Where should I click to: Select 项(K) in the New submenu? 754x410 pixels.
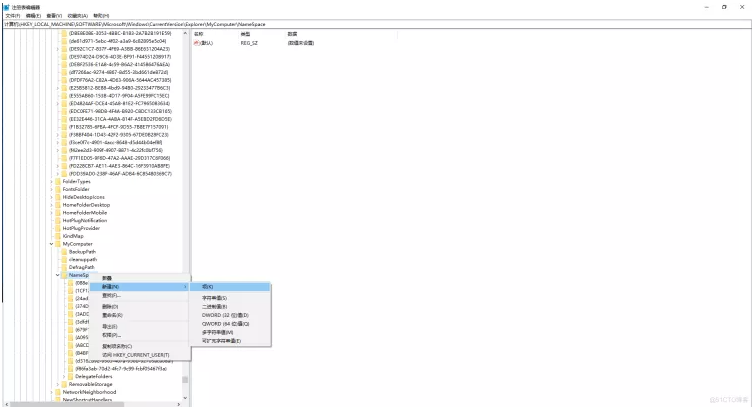pyautogui.click(x=230, y=286)
